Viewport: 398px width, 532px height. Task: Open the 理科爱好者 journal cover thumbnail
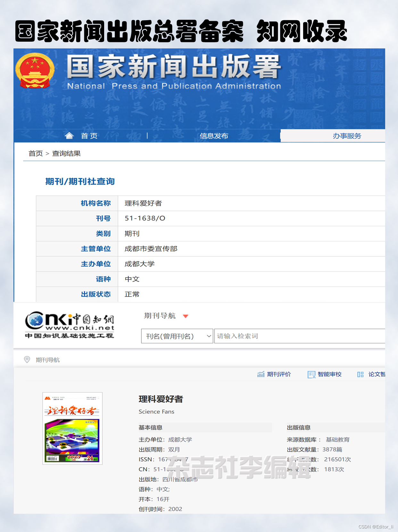[x=72, y=428]
